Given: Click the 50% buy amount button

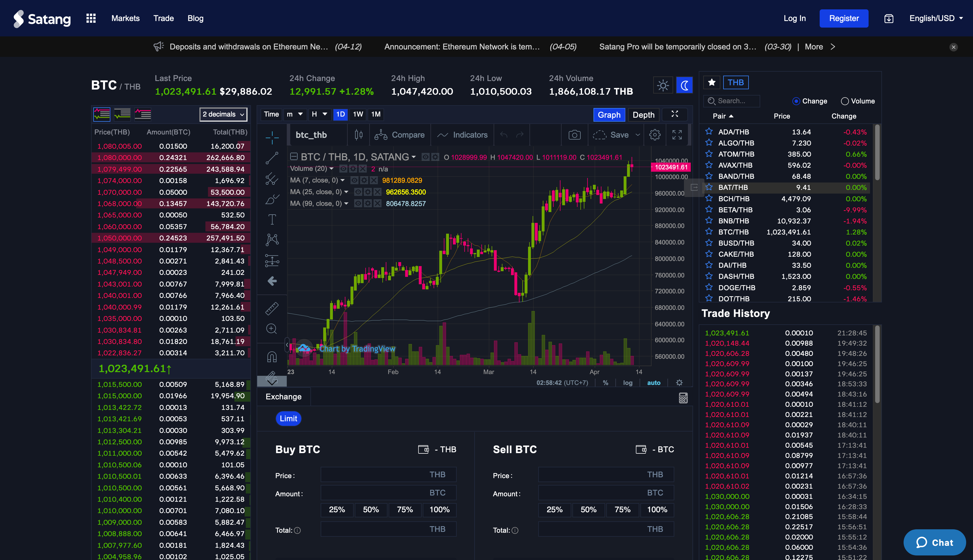Looking at the screenshot, I should pos(371,510).
